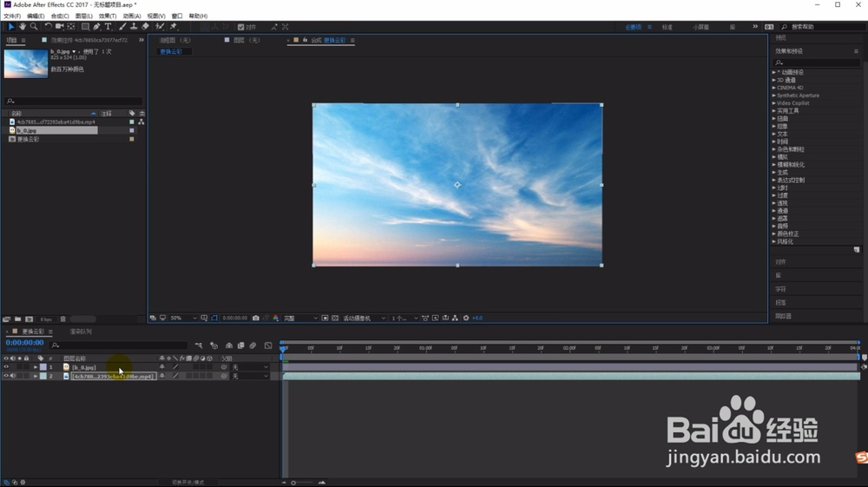Hide the mp4 video layer eye toggle

6,376
